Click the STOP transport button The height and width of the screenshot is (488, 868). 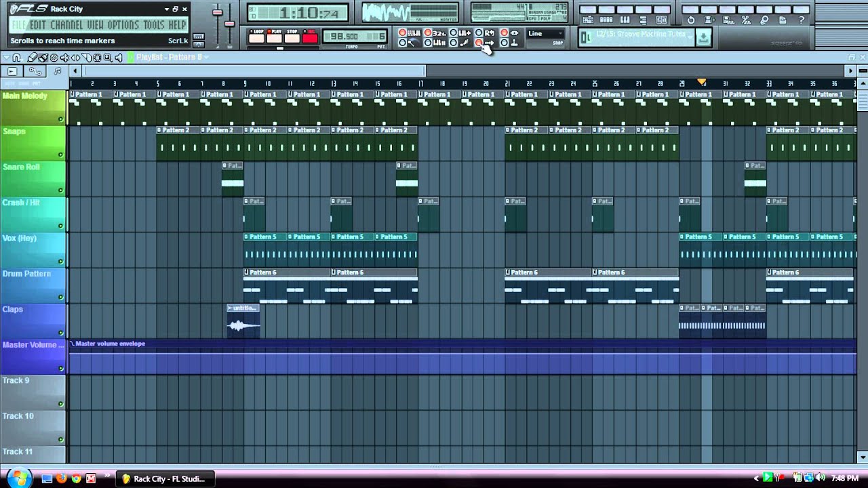292,37
